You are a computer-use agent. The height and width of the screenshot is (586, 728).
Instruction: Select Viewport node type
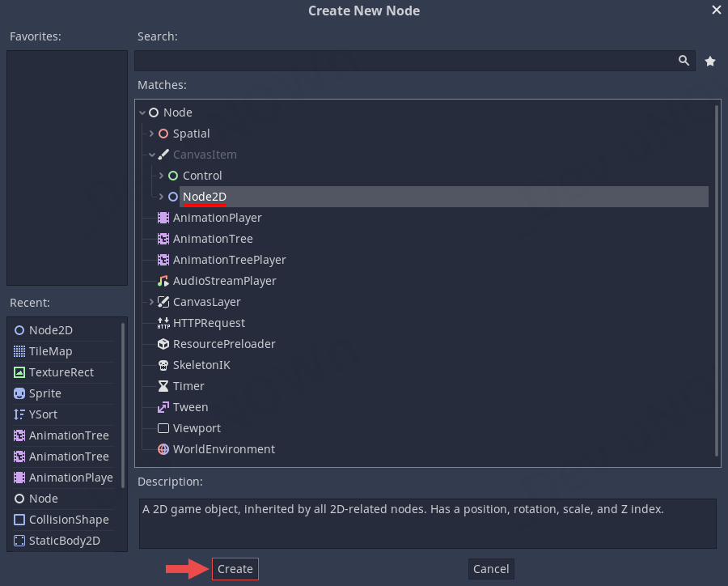[197, 428]
